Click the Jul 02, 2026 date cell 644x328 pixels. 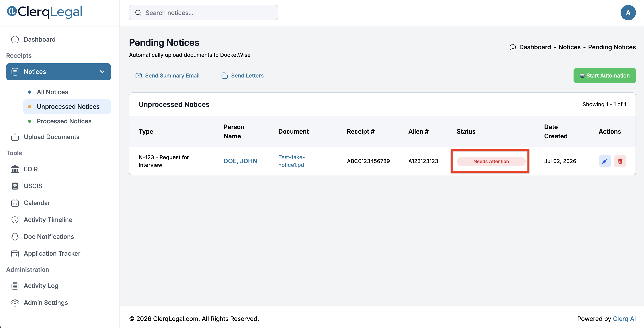pyautogui.click(x=560, y=161)
